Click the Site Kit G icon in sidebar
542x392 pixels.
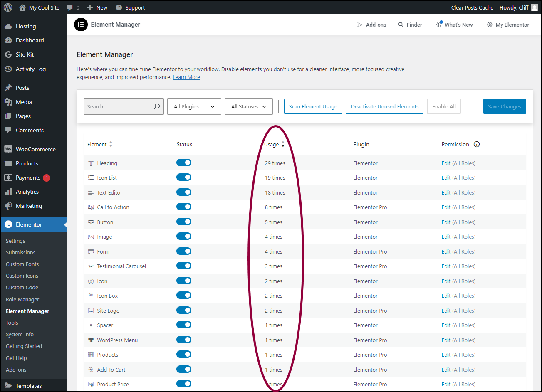(x=8, y=54)
